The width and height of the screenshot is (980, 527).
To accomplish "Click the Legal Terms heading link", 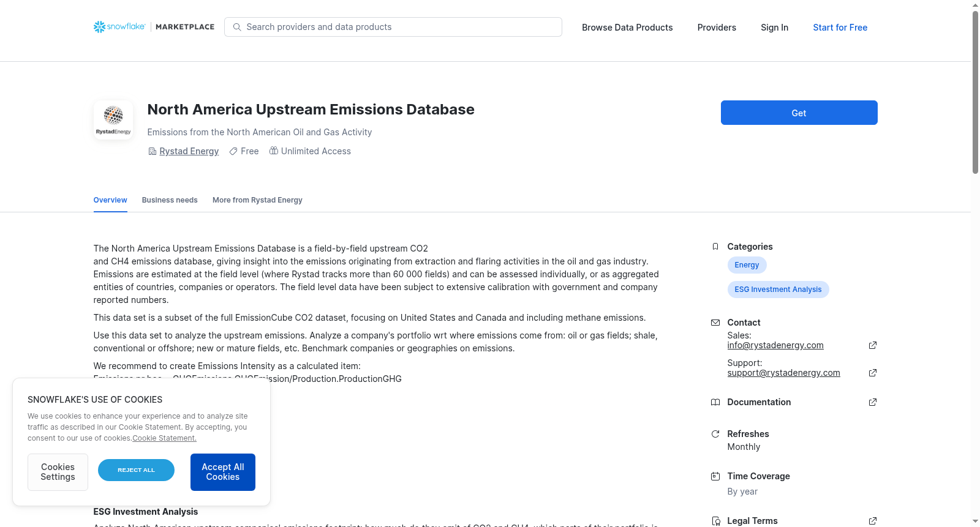I will pyautogui.click(x=752, y=521).
